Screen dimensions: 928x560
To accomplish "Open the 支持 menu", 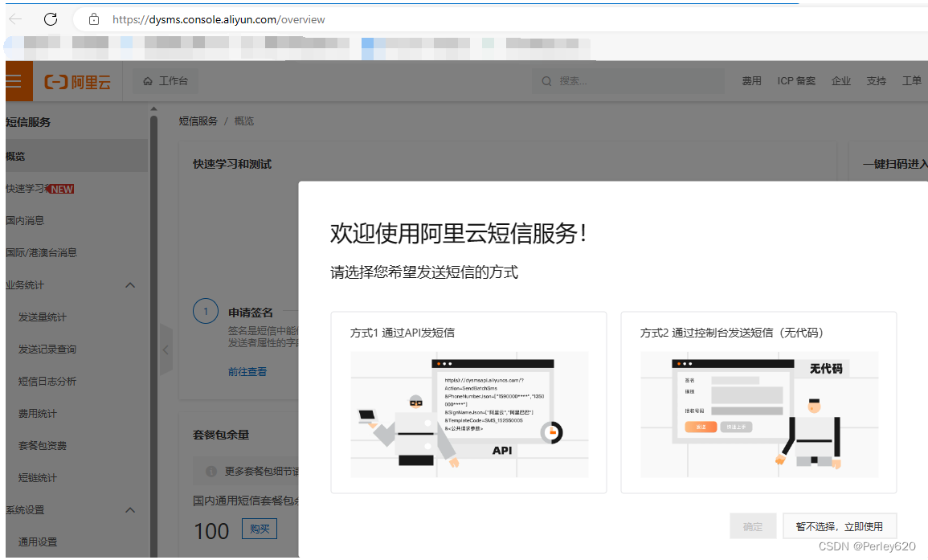I will [x=877, y=81].
